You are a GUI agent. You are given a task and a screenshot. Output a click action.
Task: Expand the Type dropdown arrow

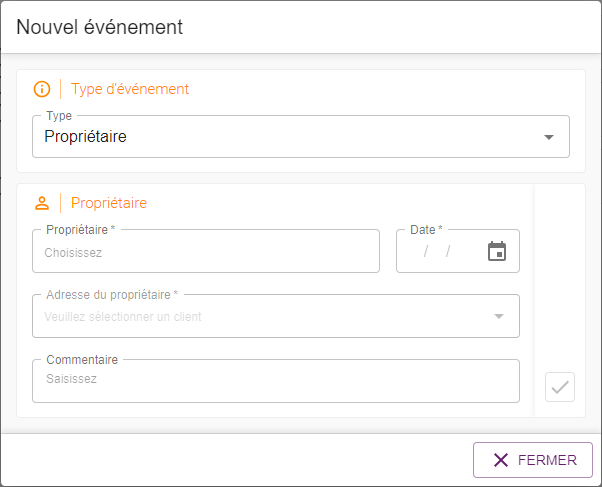click(549, 137)
